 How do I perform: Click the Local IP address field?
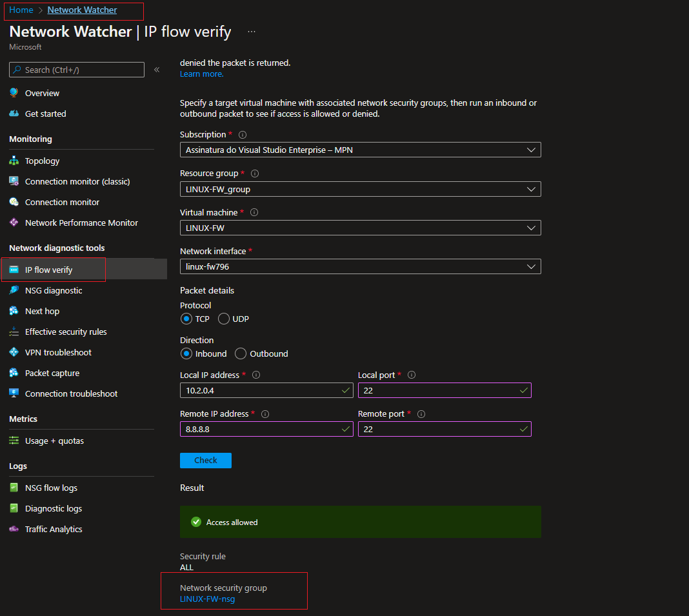tap(266, 390)
